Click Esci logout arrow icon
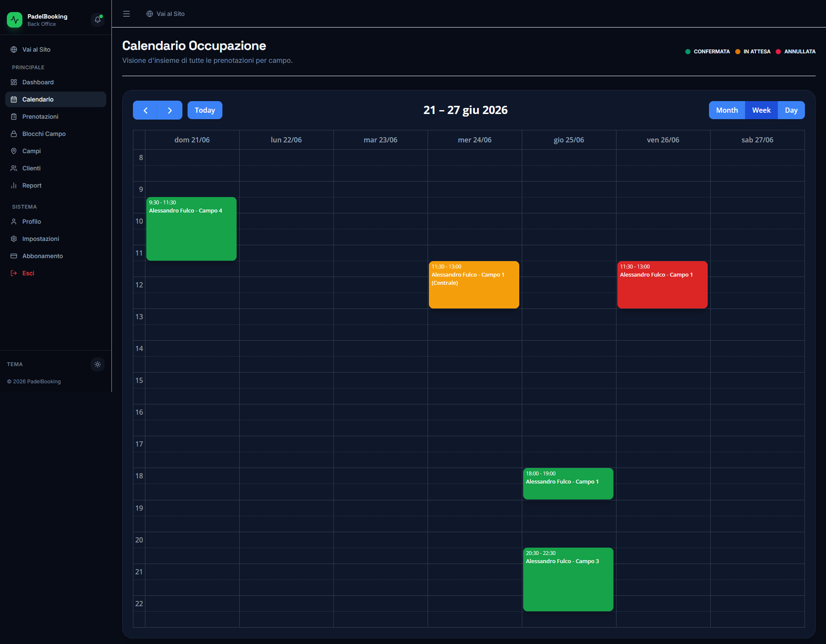 (14, 273)
